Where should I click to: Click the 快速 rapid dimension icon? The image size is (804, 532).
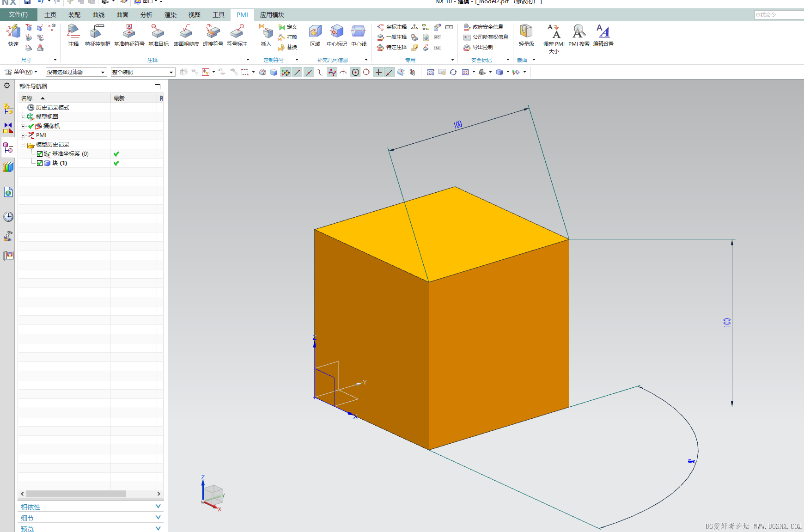tap(13, 36)
